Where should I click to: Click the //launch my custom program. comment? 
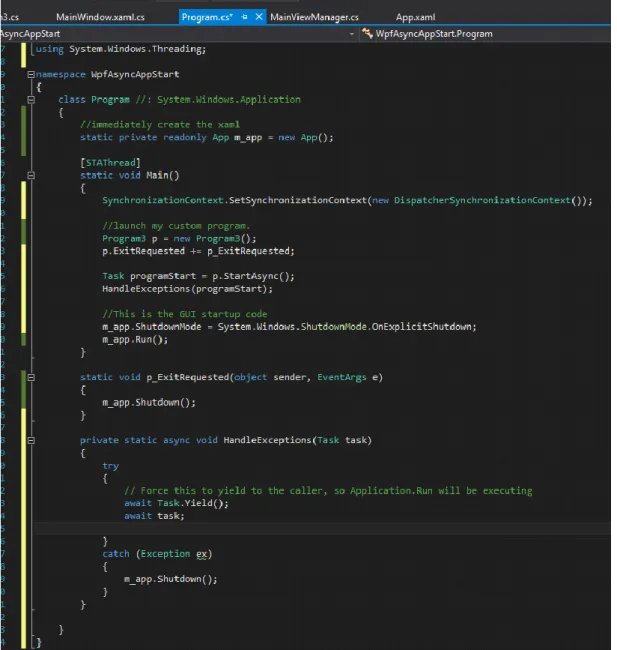point(176,226)
